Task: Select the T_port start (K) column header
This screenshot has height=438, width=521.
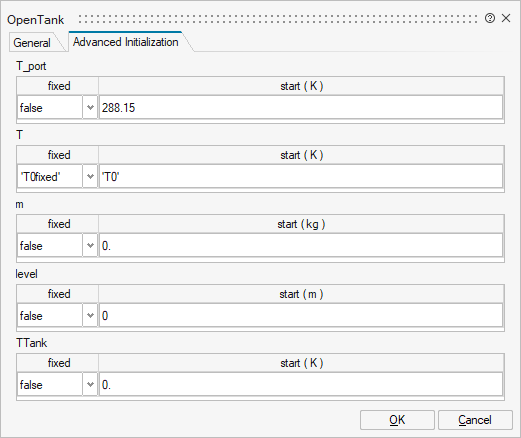Action: (301, 86)
